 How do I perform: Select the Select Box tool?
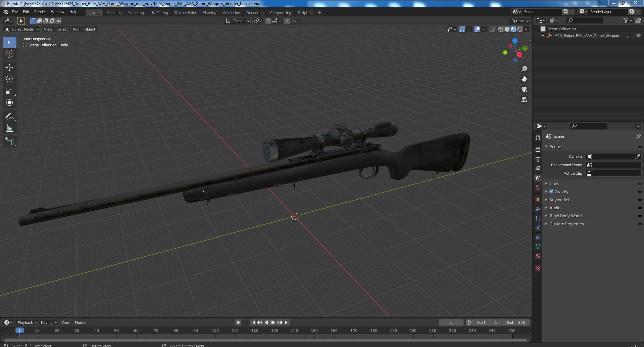[x=9, y=42]
